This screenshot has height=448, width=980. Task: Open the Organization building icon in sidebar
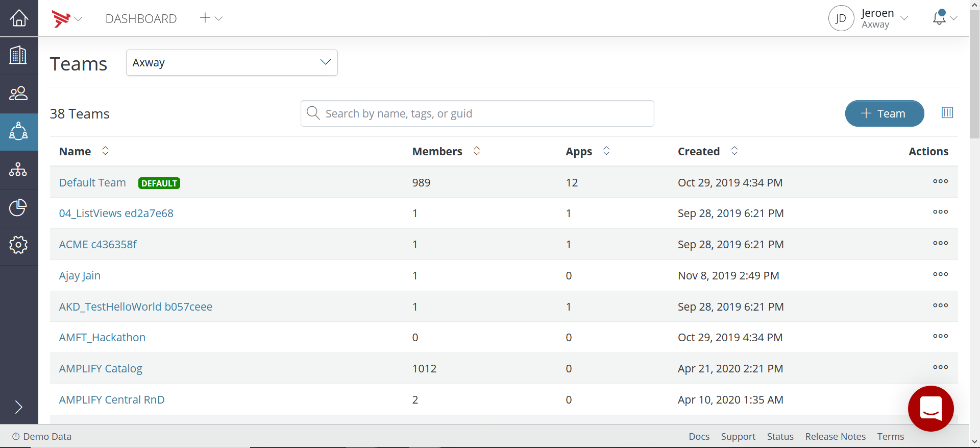click(x=19, y=55)
